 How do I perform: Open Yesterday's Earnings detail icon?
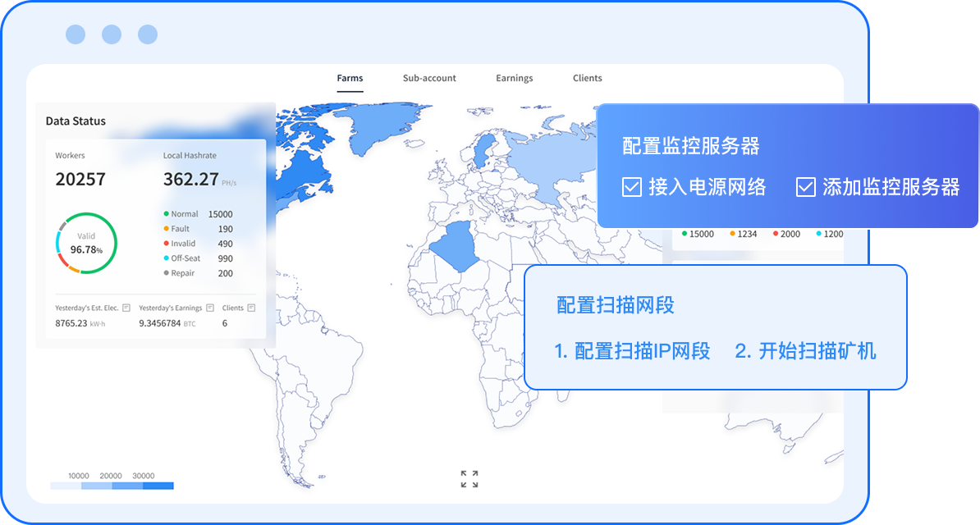tap(210, 308)
